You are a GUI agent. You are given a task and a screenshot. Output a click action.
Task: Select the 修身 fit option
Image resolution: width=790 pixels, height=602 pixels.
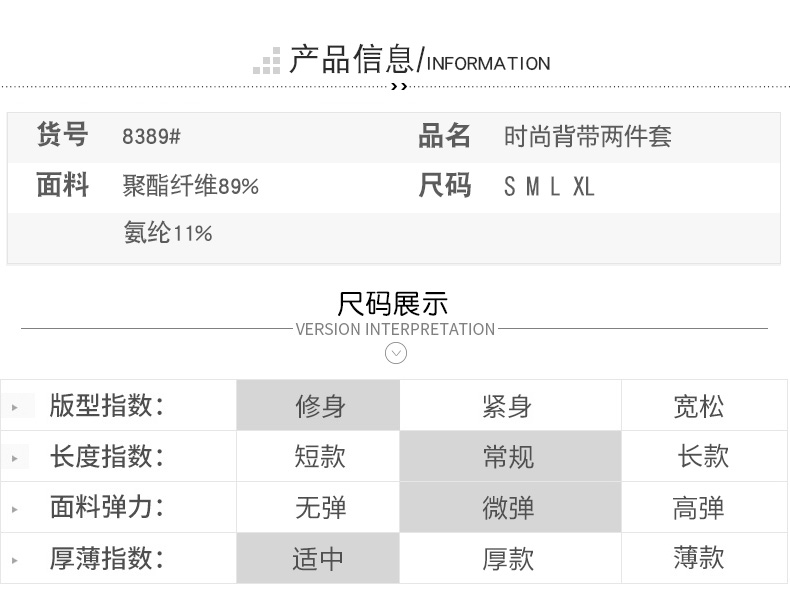319,406
